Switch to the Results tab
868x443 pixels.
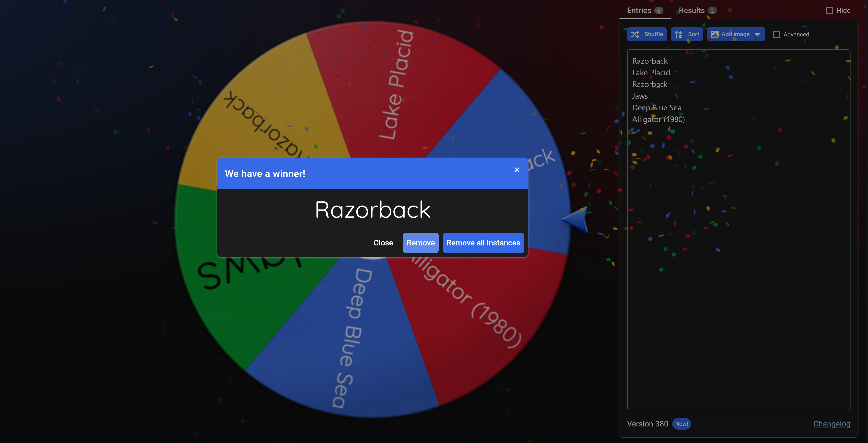pos(691,10)
